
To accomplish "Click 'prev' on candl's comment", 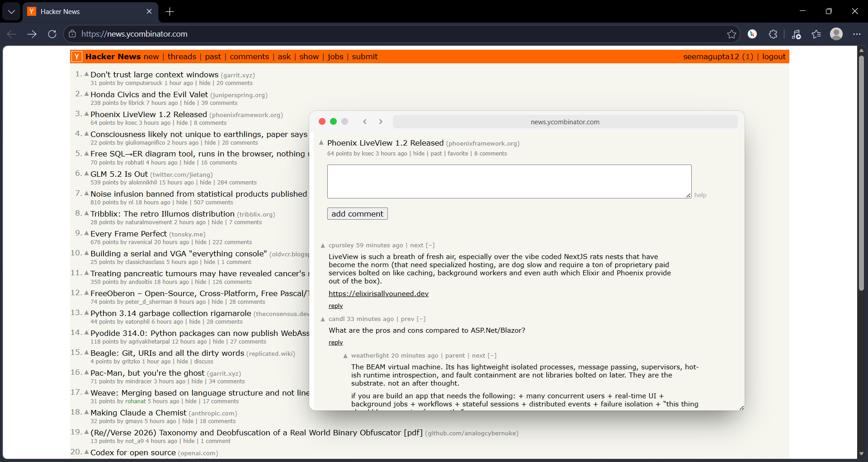I will click(407, 319).
